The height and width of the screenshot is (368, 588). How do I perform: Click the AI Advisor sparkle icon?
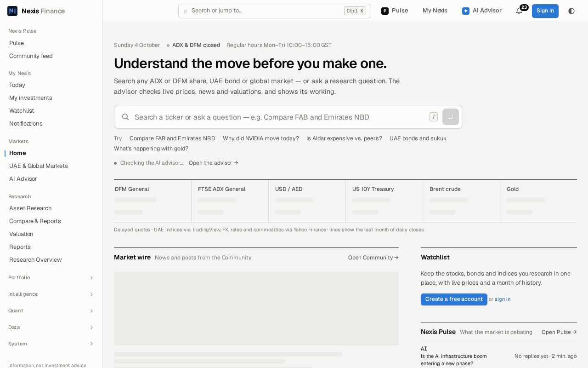pyautogui.click(x=466, y=11)
